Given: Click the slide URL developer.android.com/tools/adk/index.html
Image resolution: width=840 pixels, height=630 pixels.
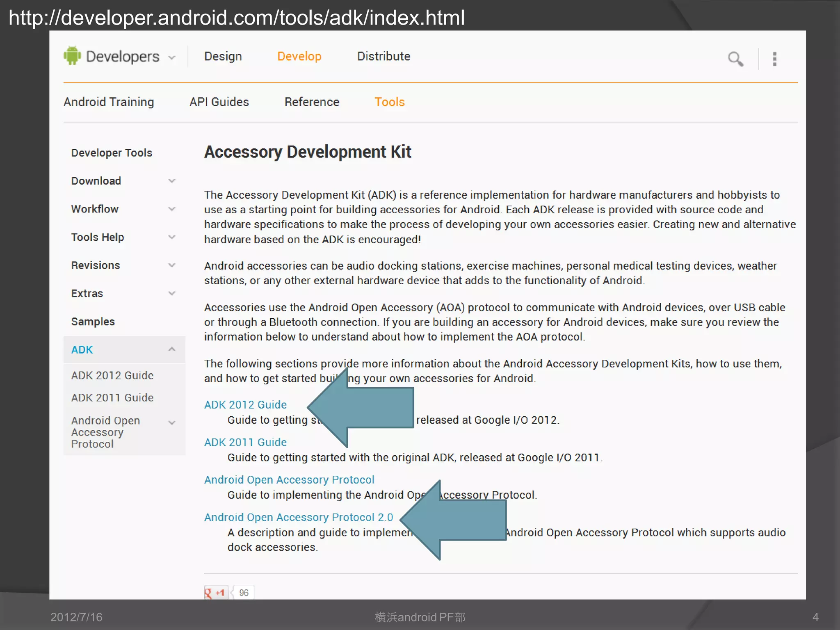Looking at the screenshot, I should (x=237, y=18).
